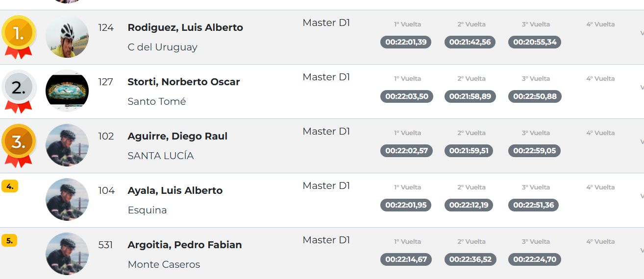644x279 pixels.
Task: Open Norberto Oscar Storti's avatar image
Action: [x=67, y=91]
